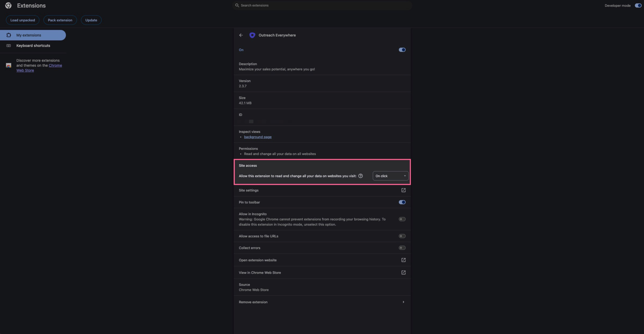Toggle Developer mode switch
The image size is (644, 334).
pyautogui.click(x=638, y=5)
